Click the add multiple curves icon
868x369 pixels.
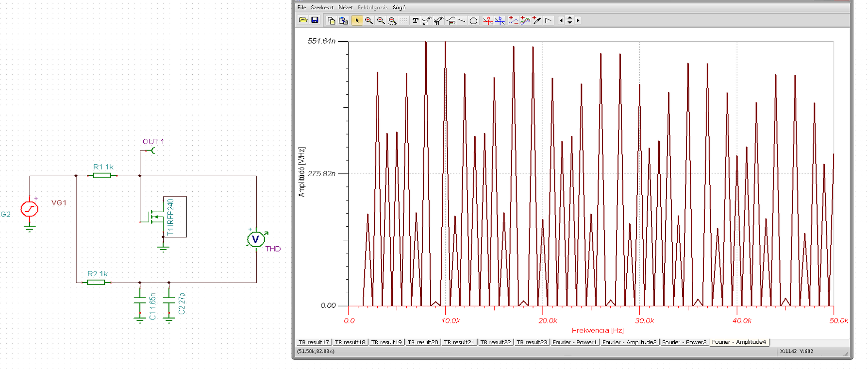click(x=525, y=20)
